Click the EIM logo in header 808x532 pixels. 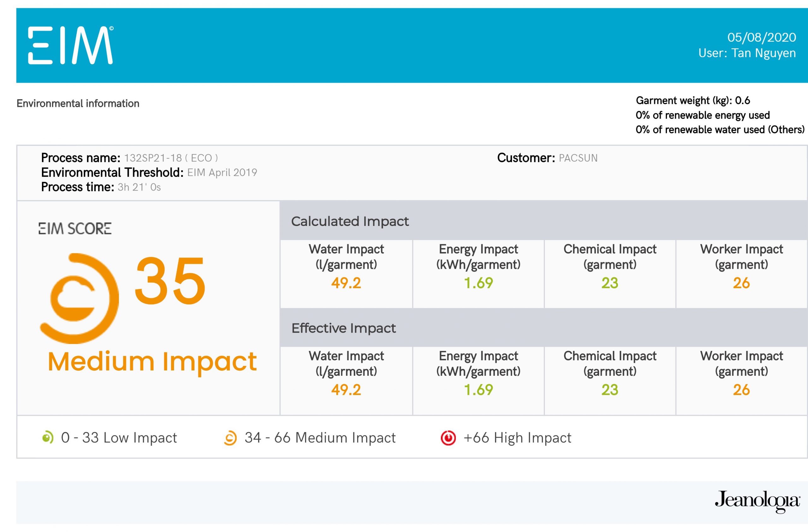click(70, 45)
